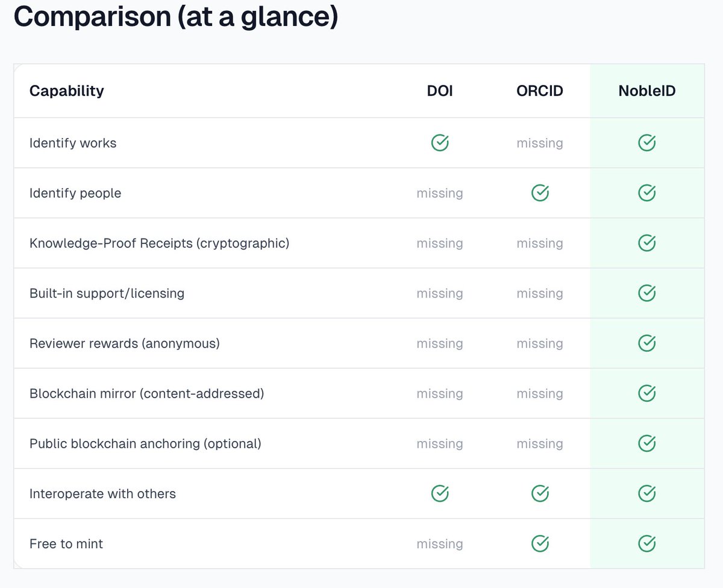Click ORCID missing cell for Blockchain mirror
The height and width of the screenshot is (588, 723).
coord(540,393)
